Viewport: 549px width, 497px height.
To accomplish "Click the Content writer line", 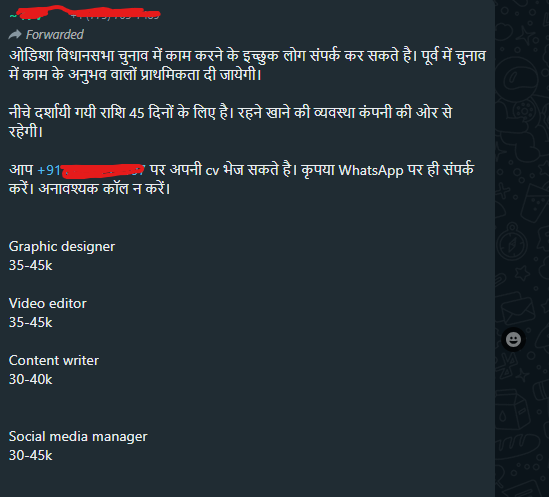I will tap(54, 360).
